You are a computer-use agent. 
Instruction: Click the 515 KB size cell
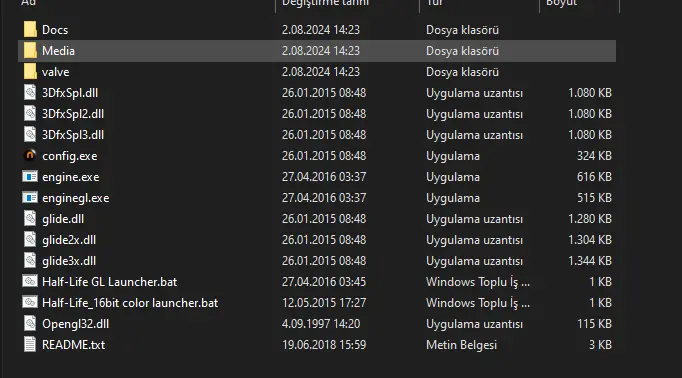click(x=594, y=198)
